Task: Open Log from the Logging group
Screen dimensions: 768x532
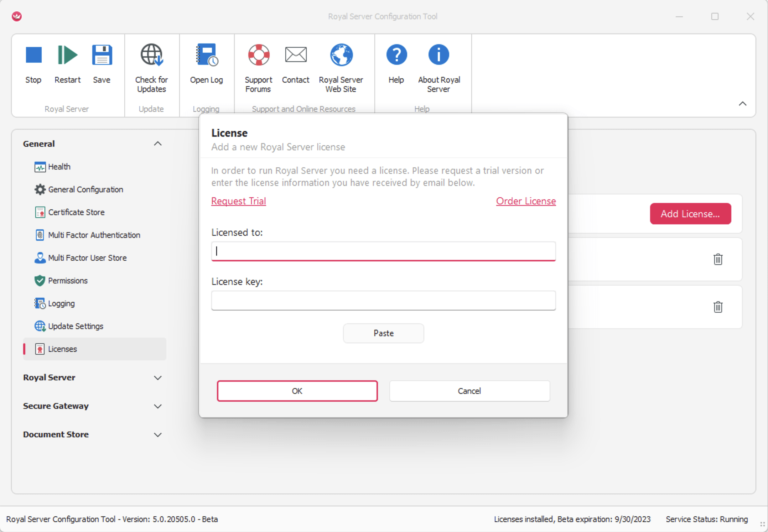Action: coord(207,64)
